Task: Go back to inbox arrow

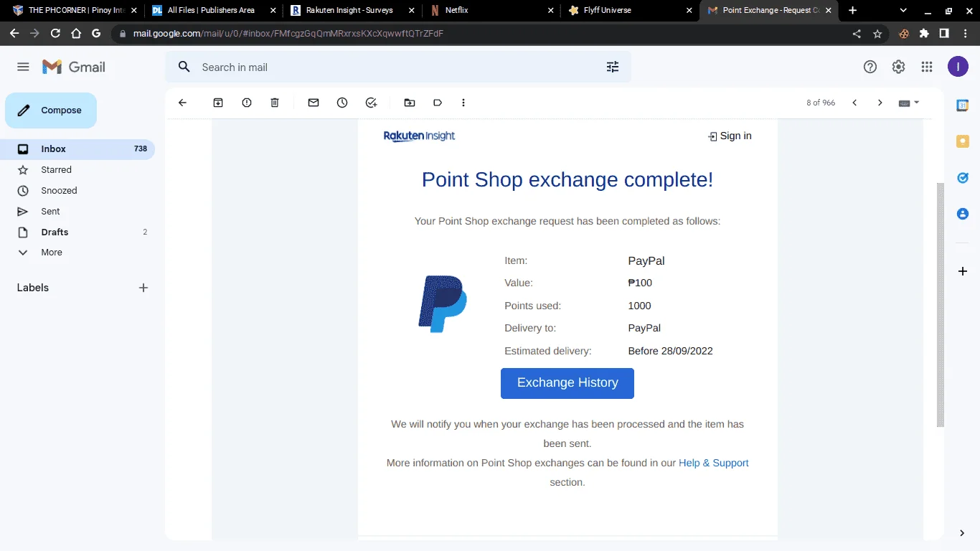Action: coord(182,103)
